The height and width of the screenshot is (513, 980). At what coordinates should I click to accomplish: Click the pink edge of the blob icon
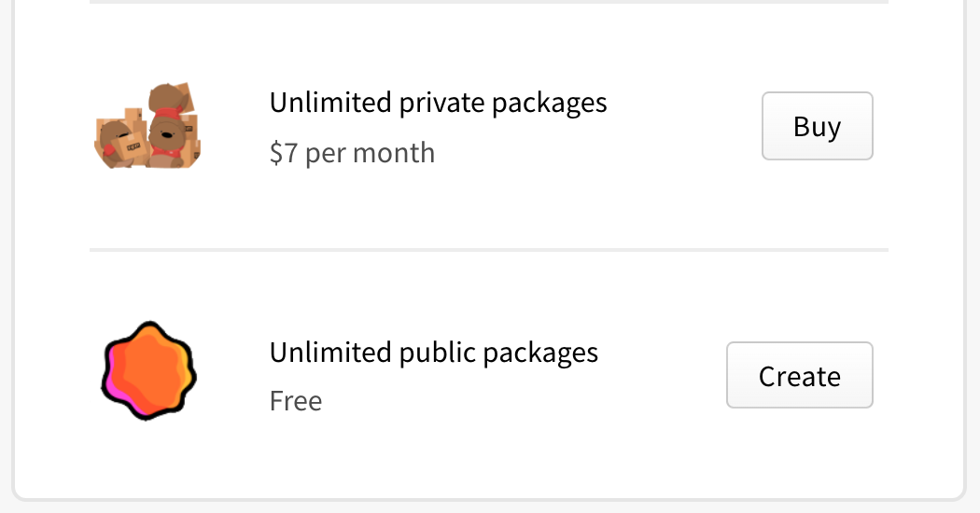pos(108,373)
